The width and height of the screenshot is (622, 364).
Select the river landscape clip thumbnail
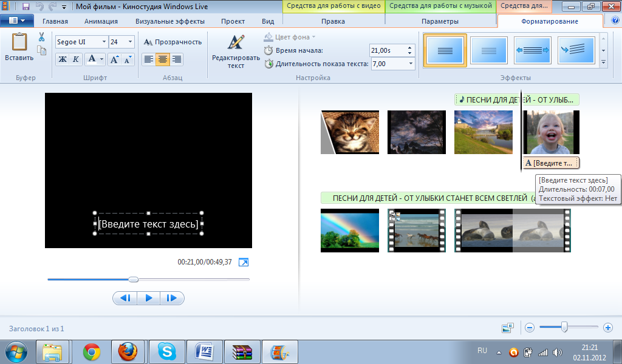pyautogui.click(x=483, y=132)
